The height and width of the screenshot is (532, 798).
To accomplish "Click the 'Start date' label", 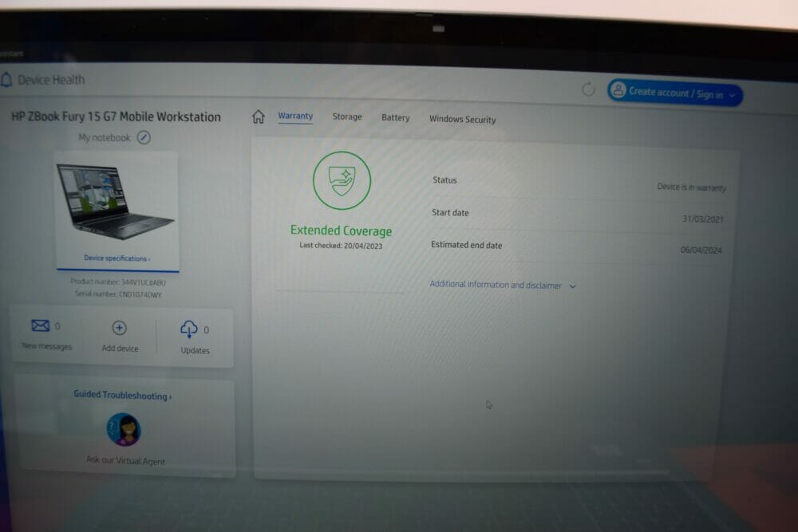I will pyautogui.click(x=450, y=213).
